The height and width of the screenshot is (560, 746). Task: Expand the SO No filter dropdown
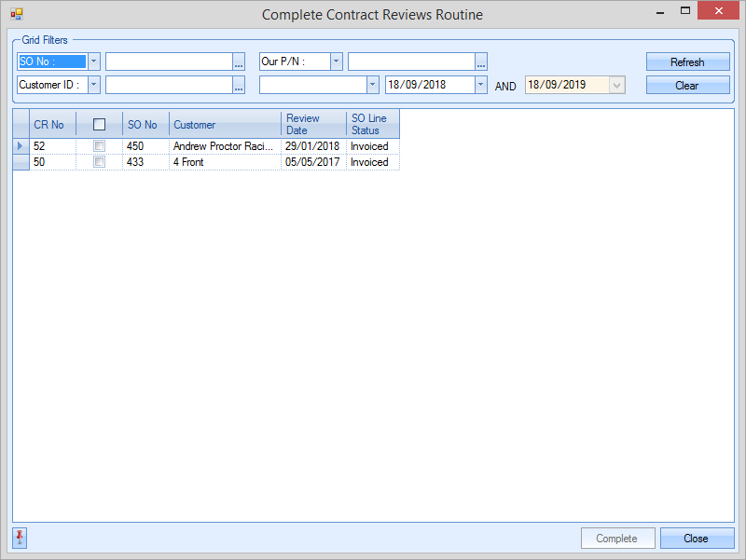click(93, 61)
